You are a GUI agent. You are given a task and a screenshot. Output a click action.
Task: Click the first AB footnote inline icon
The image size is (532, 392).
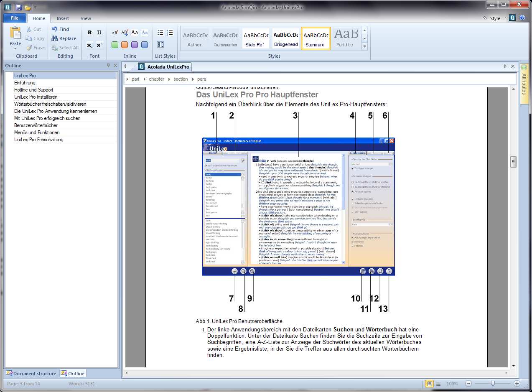point(115,33)
